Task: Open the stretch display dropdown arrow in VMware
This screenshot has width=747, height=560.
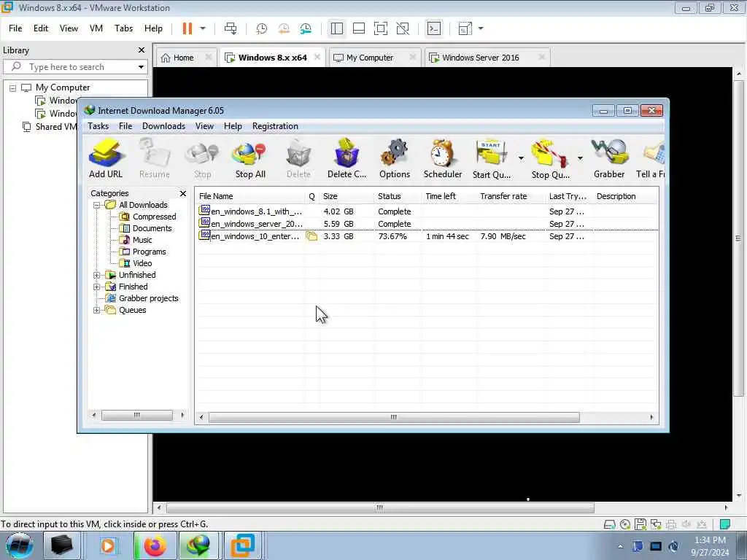Action: click(x=481, y=28)
